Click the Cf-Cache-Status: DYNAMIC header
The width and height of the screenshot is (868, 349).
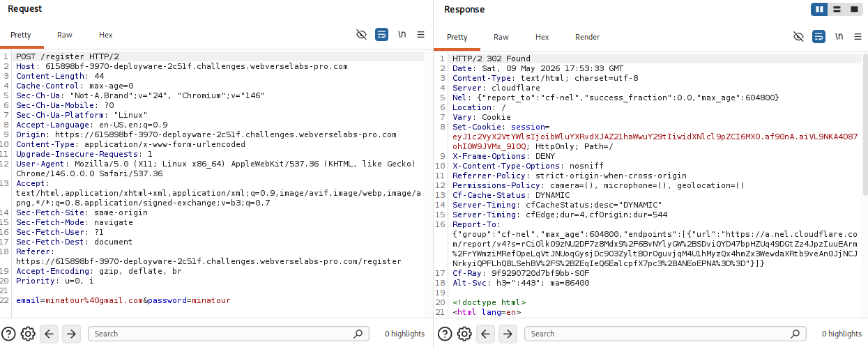[511, 195]
